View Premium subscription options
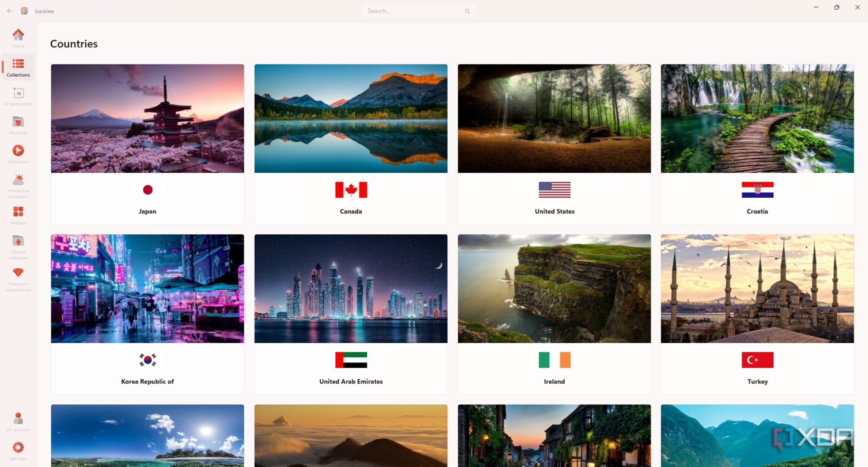The height and width of the screenshot is (467, 868). click(18, 279)
